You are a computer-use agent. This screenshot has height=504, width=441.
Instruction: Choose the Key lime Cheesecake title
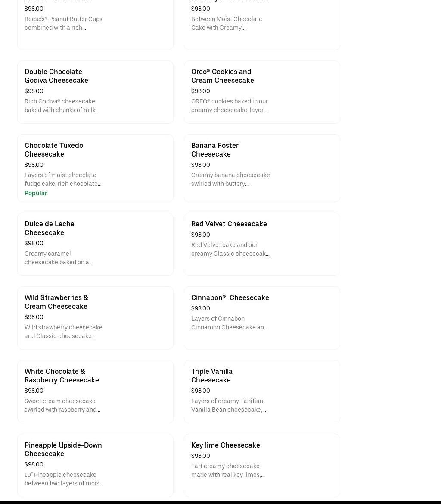pyautogui.click(x=225, y=445)
